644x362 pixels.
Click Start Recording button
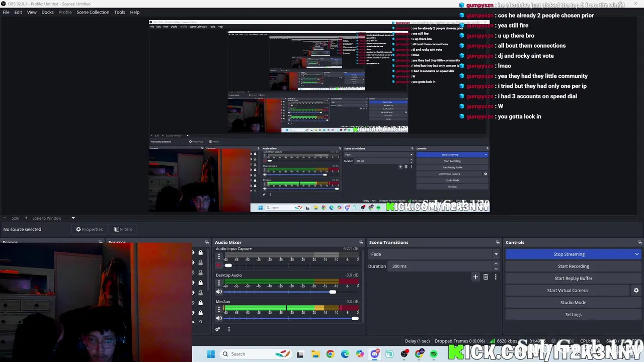573,266
